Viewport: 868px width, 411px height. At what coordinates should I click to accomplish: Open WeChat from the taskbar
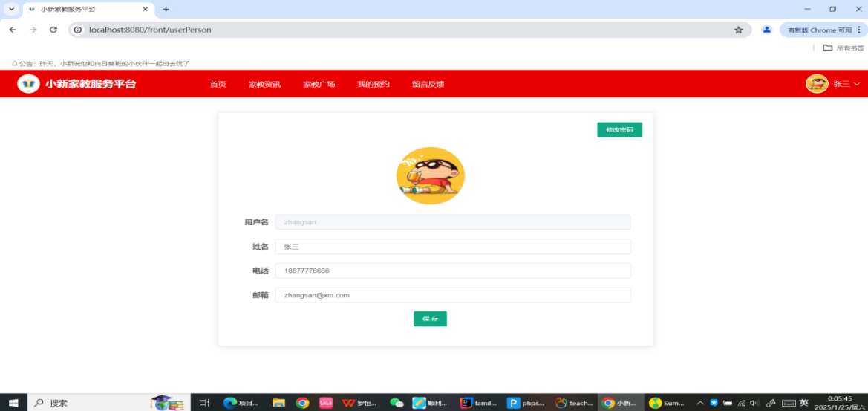pos(397,403)
